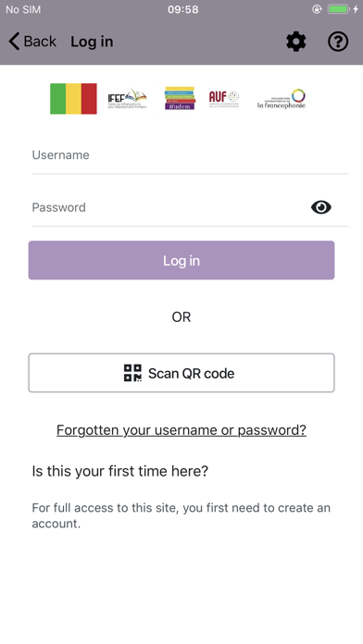363x644 pixels.
Task: Tap the purple Log in button
Action: pos(181,260)
